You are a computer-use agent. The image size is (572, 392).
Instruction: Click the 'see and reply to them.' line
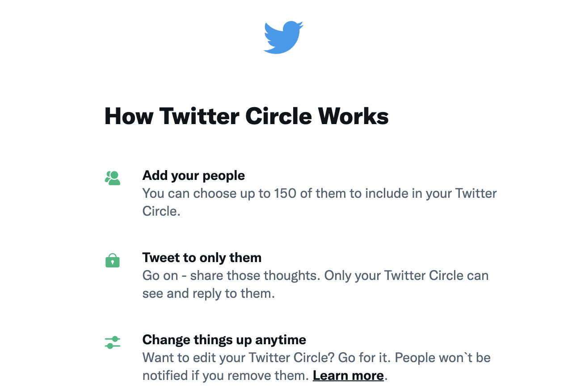pos(208,293)
